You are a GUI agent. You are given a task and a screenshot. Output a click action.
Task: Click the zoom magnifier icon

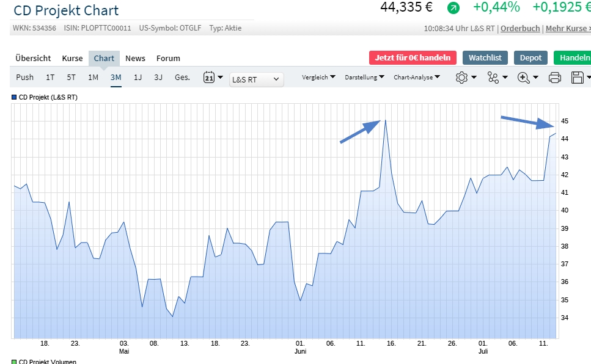524,78
